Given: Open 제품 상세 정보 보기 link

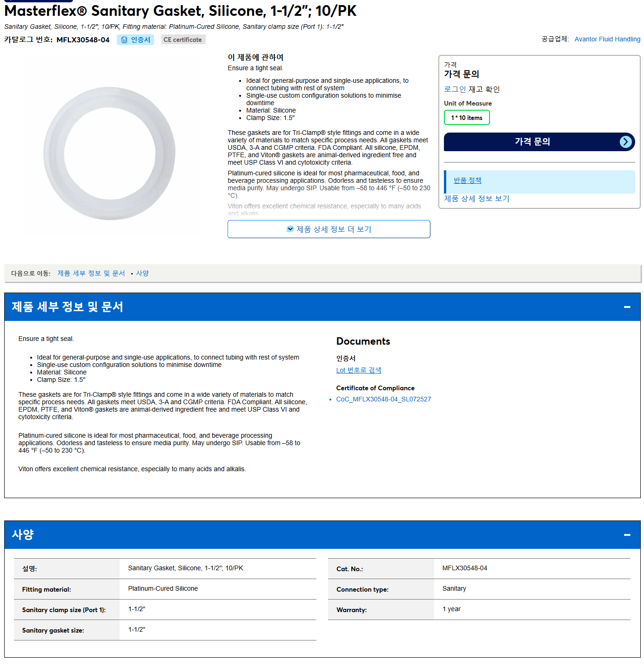Looking at the screenshot, I should [x=476, y=199].
